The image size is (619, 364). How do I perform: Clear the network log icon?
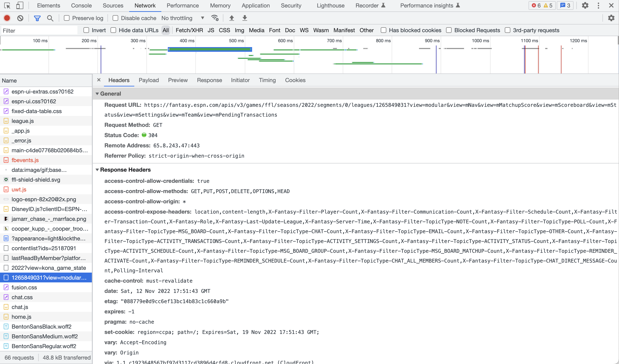pyautogui.click(x=20, y=18)
